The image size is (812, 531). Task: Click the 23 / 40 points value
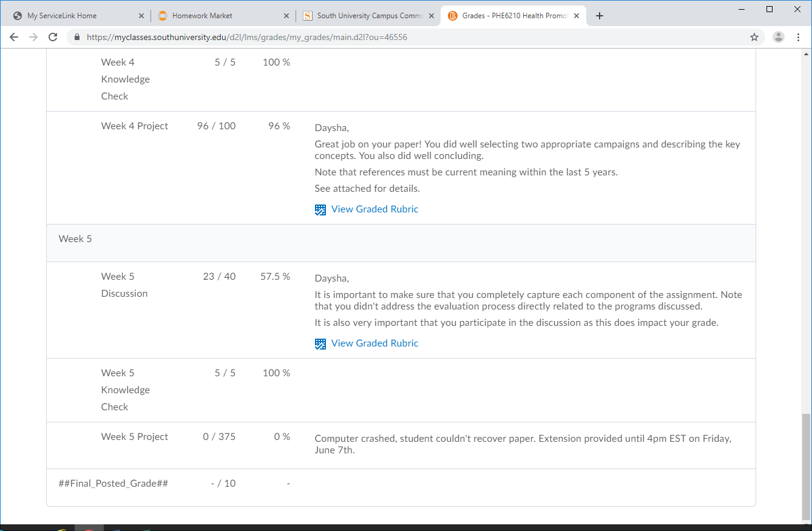[220, 276]
